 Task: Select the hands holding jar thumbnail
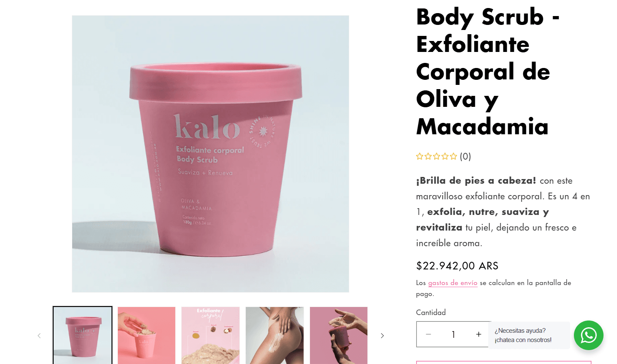point(339,335)
